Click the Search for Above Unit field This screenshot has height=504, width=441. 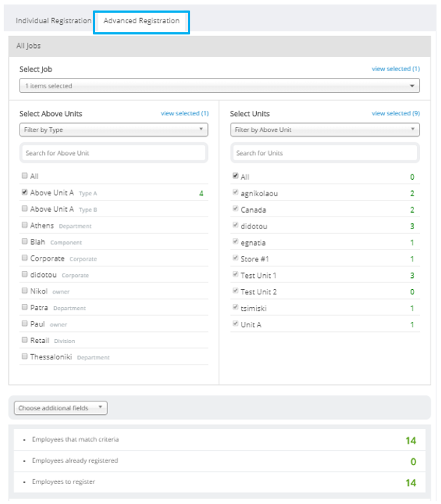[114, 153]
